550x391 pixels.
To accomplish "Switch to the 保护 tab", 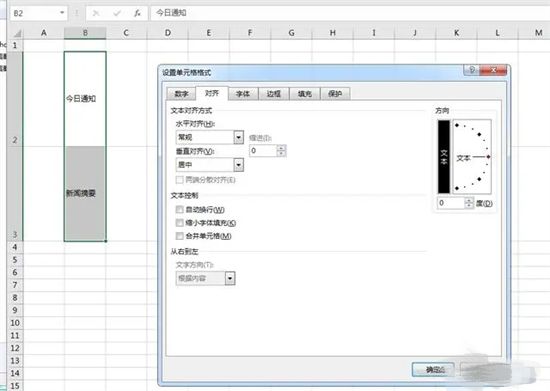I will tap(335, 94).
